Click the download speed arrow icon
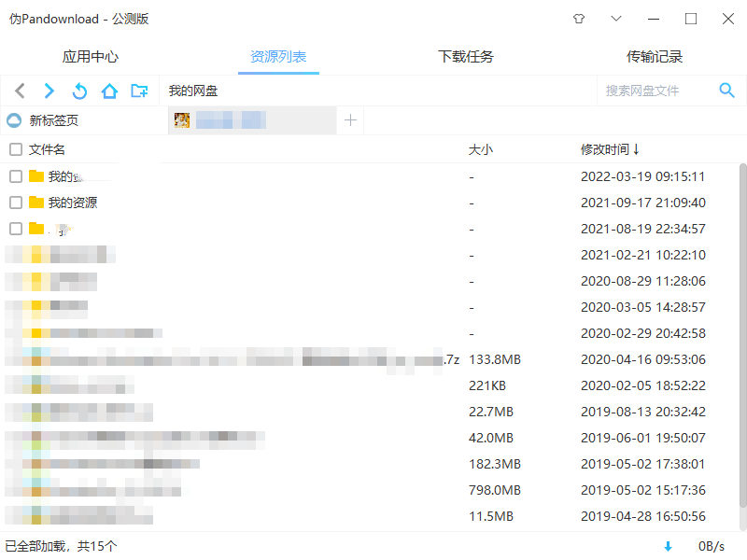Screen dimensions: 747x560 668,546
